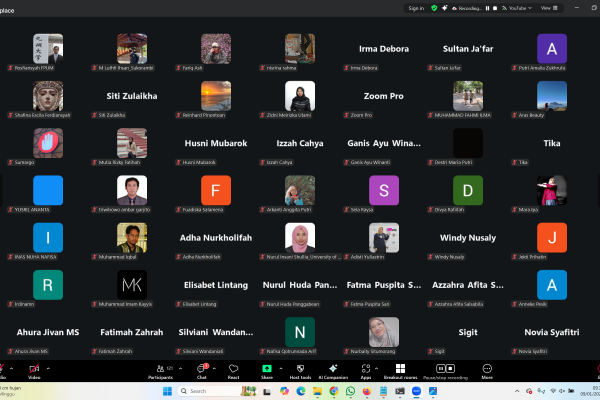Open Breakout rooms

pyautogui.click(x=400, y=370)
